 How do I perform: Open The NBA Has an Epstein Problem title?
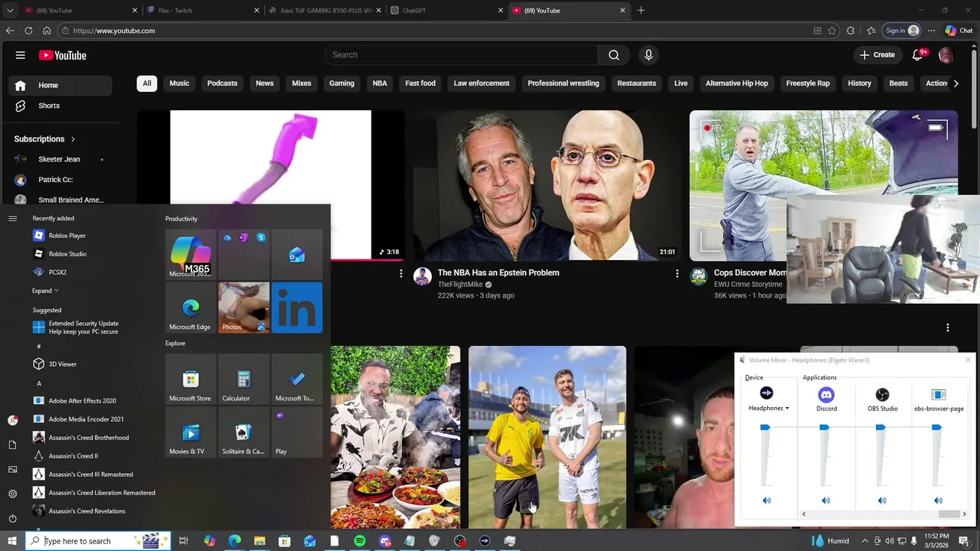(x=498, y=272)
